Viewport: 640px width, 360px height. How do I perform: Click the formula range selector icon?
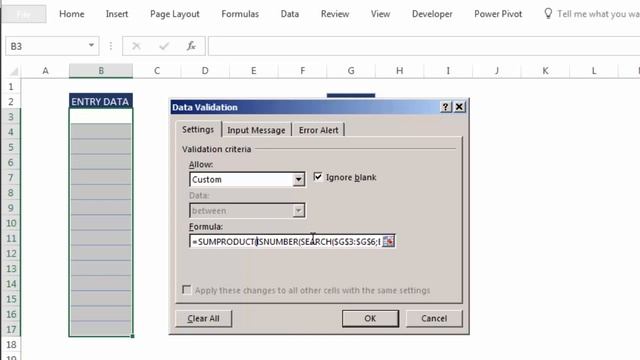(388, 241)
